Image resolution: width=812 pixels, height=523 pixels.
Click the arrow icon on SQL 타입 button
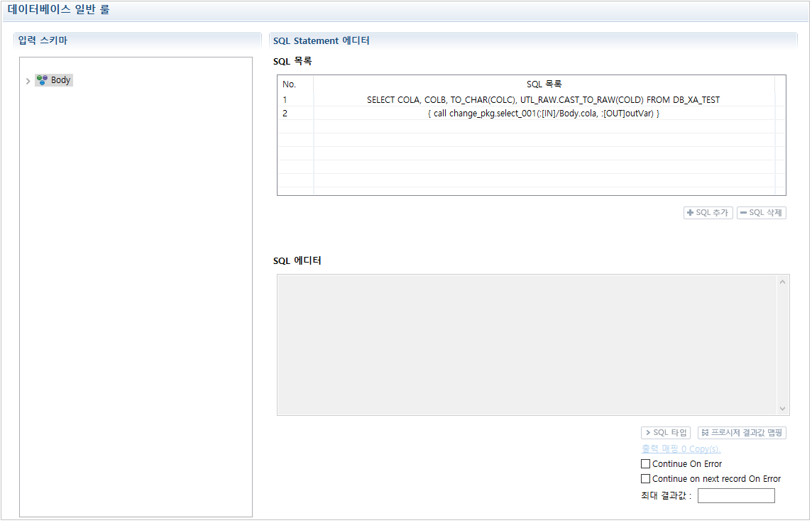(x=650, y=433)
